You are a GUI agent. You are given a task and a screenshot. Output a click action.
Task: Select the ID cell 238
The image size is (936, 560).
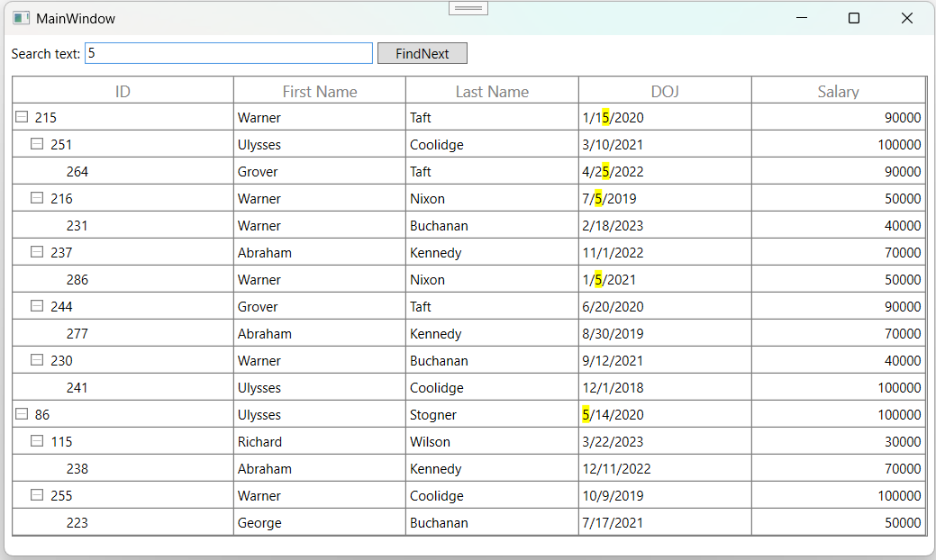[x=123, y=468]
